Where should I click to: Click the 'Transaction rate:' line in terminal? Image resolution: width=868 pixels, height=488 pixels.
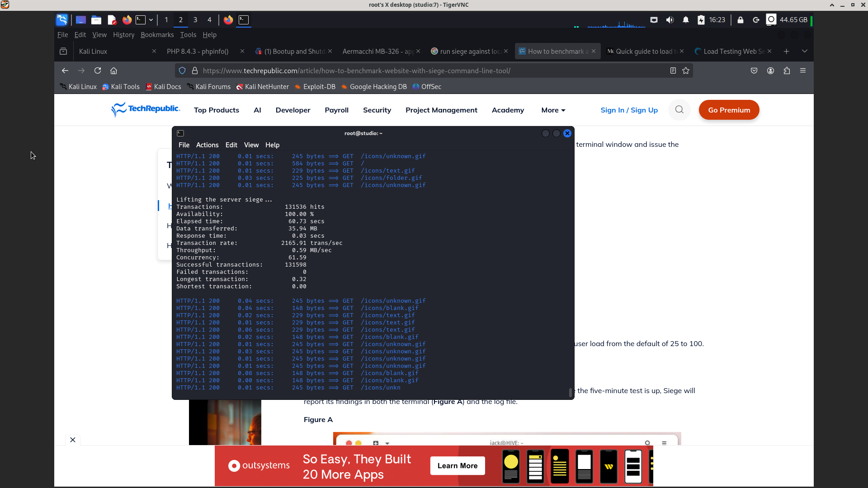click(259, 243)
